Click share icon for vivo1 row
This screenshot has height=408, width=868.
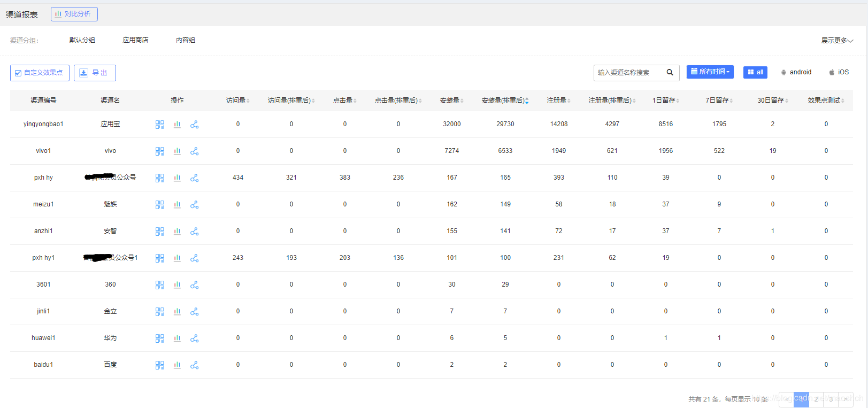pyautogui.click(x=194, y=151)
